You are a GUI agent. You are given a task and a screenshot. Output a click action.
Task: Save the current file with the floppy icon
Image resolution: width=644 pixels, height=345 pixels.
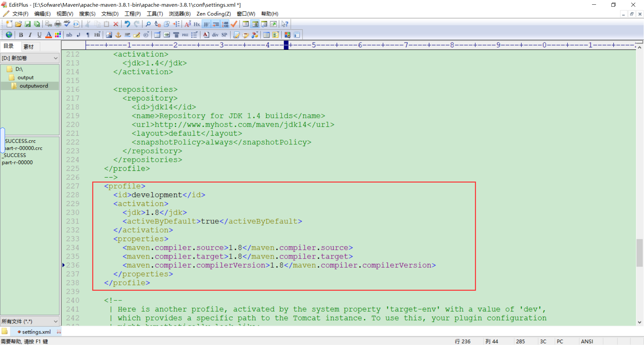point(28,24)
